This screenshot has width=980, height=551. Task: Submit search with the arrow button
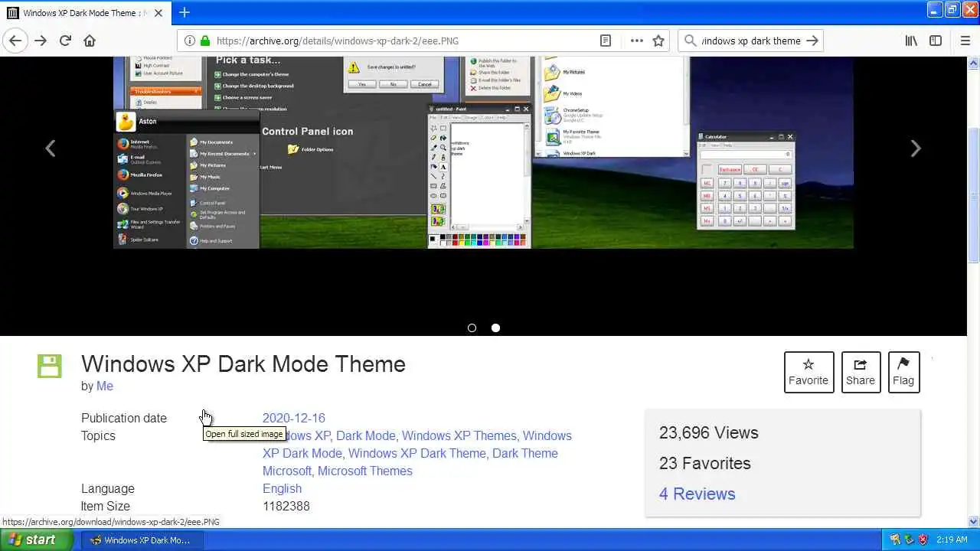click(812, 41)
